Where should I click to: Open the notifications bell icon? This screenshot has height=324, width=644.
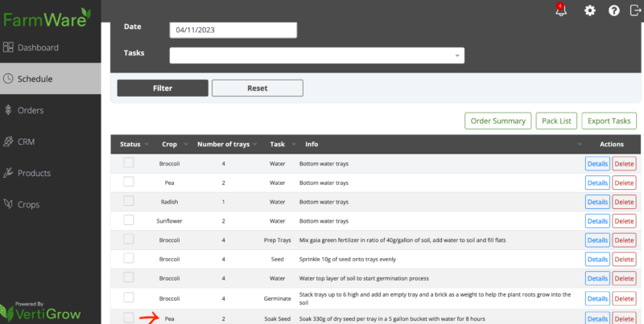coord(562,10)
